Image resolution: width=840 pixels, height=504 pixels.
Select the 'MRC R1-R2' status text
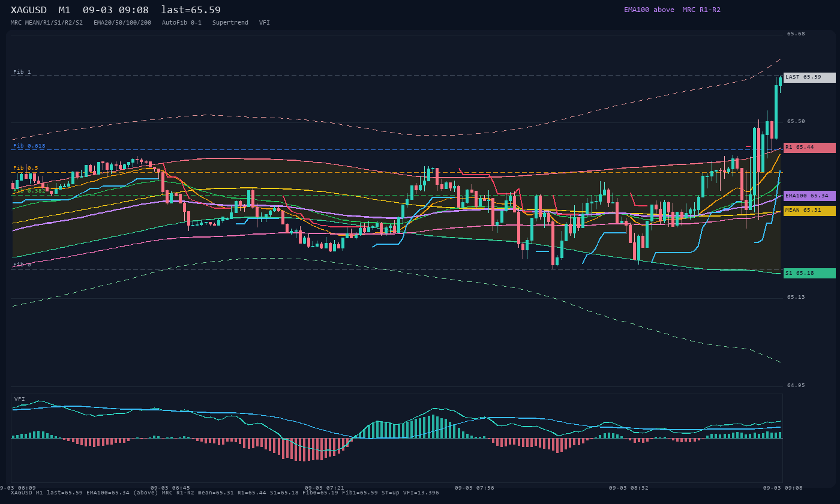[x=701, y=10]
